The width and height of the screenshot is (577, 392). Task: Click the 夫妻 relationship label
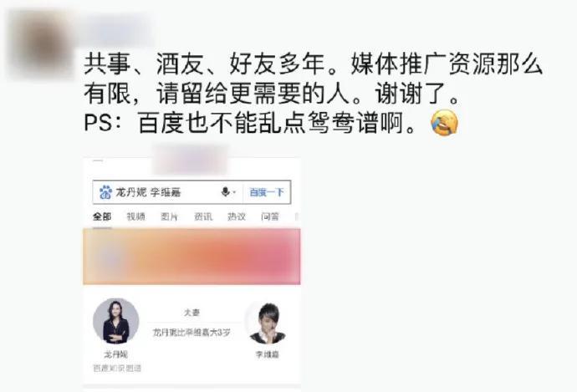(x=191, y=313)
